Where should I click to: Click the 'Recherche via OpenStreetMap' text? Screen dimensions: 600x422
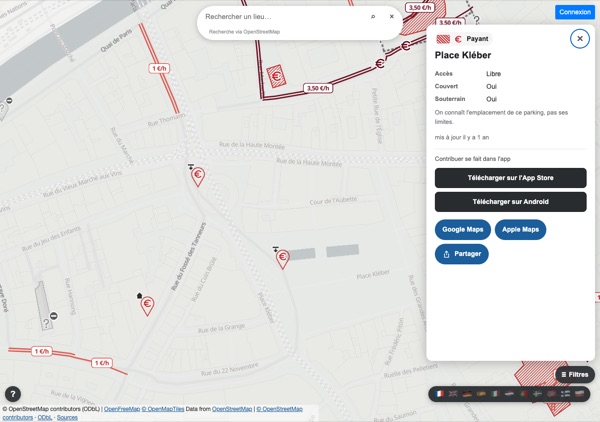244,32
